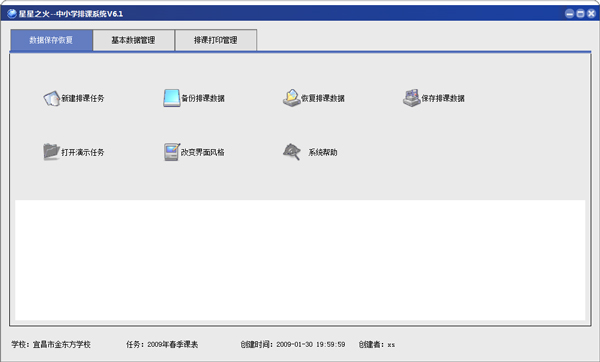The height and width of the screenshot is (362, 600).
Task: Minimize the window
Action: click(569, 14)
